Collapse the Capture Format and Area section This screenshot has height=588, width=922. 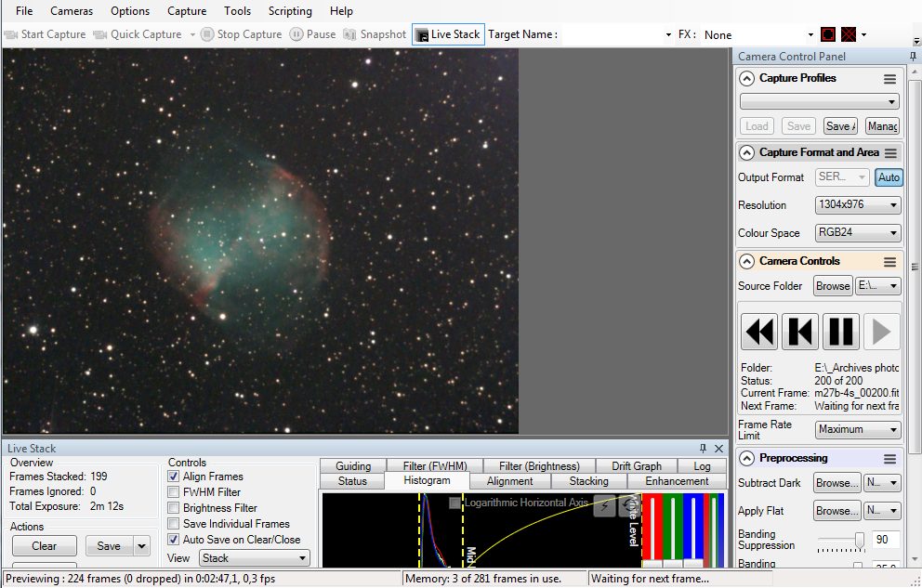tap(746, 152)
